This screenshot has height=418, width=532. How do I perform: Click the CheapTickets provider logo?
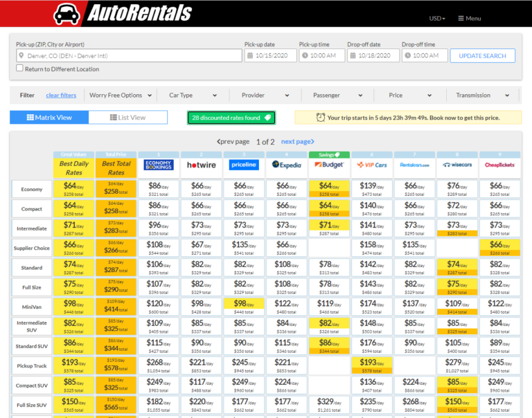point(499,165)
